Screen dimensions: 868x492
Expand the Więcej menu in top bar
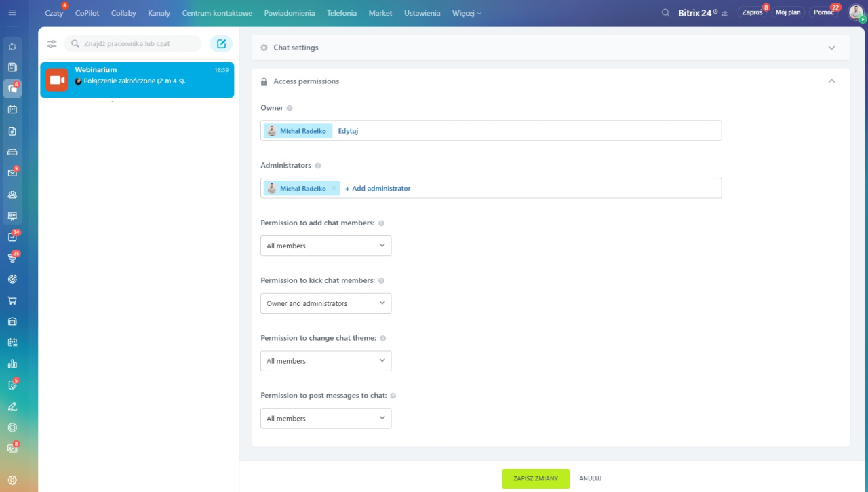click(467, 13)
